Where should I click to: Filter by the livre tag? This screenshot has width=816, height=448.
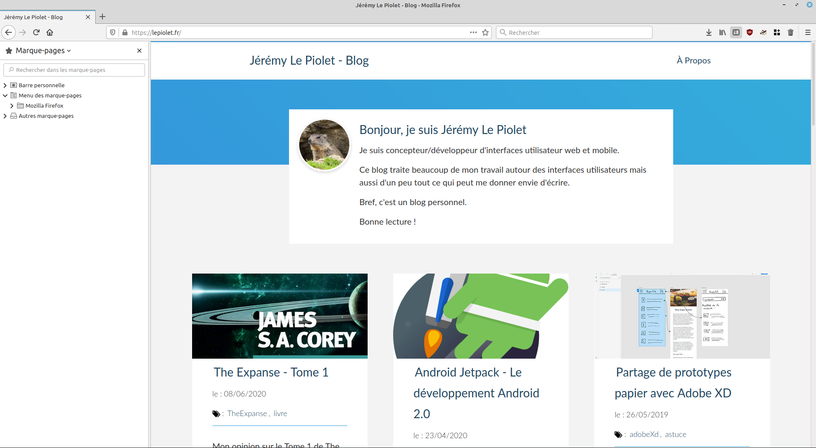(280, 414)
